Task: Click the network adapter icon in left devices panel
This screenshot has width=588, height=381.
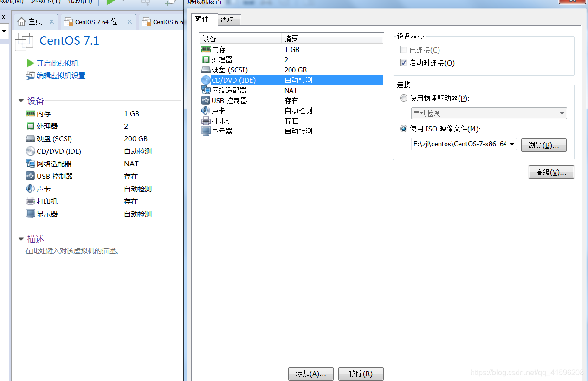Action: 30,164
